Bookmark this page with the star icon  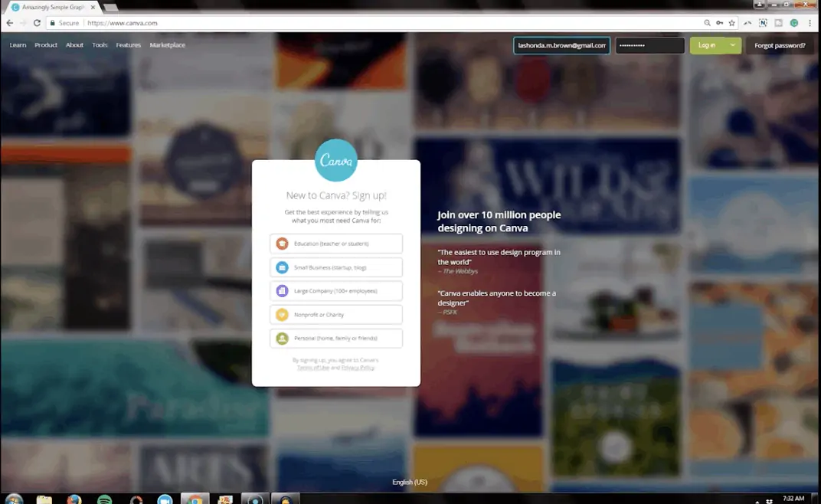[732, 23]
